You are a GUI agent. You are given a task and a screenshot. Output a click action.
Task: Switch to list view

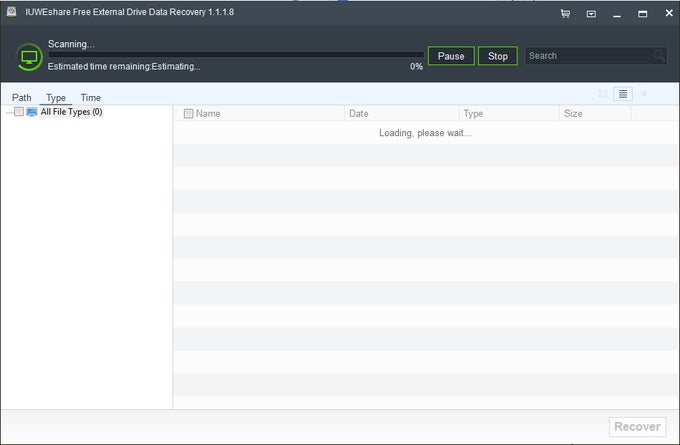[623, 94]
